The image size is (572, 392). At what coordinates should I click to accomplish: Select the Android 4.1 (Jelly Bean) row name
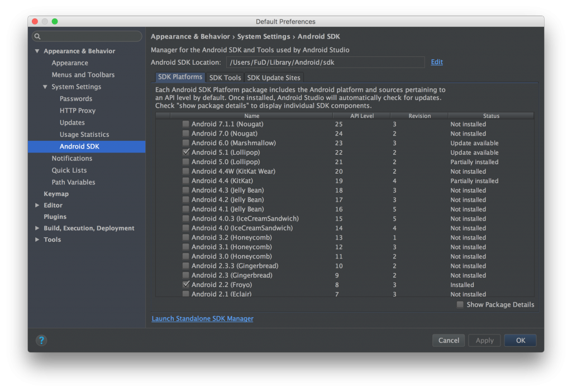tap(228, 209)
